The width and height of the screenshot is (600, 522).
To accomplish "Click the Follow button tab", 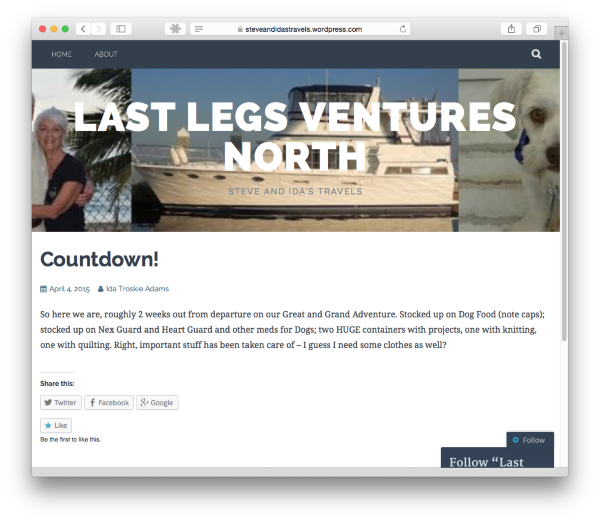I will [x=530, y=440].
